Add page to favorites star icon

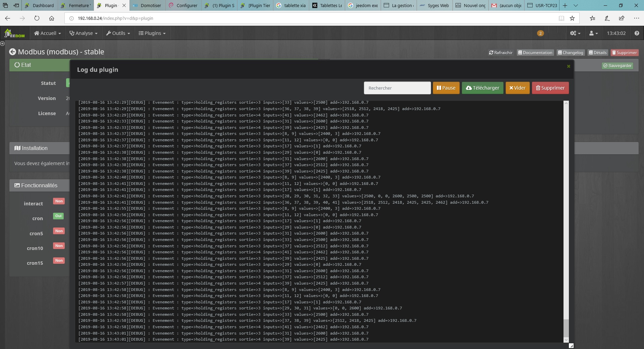572,18
